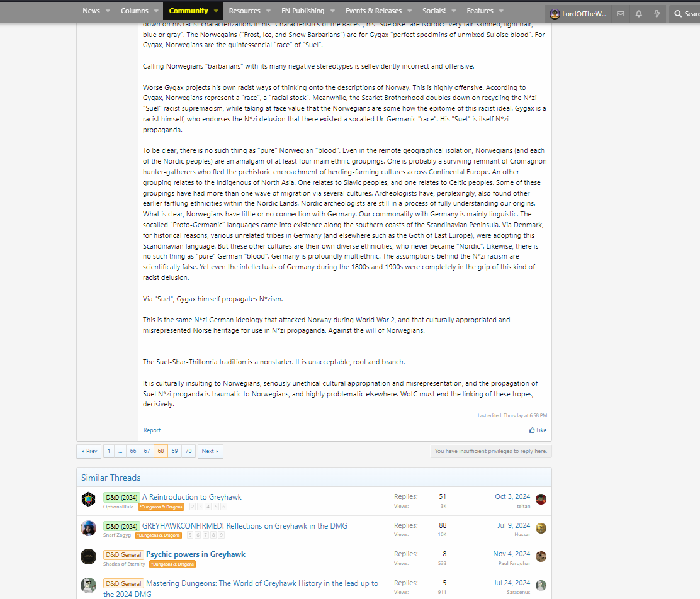
Task: Report this post
Action: 152,430
